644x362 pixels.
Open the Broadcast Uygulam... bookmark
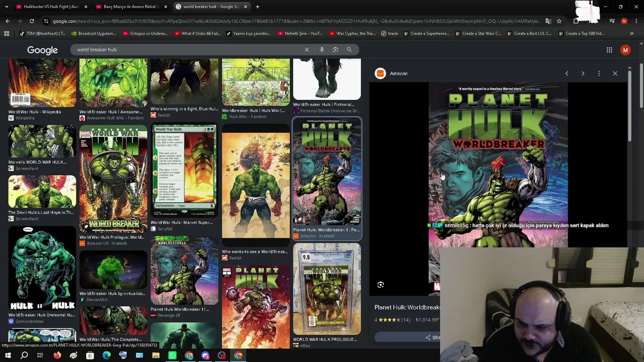94,33
